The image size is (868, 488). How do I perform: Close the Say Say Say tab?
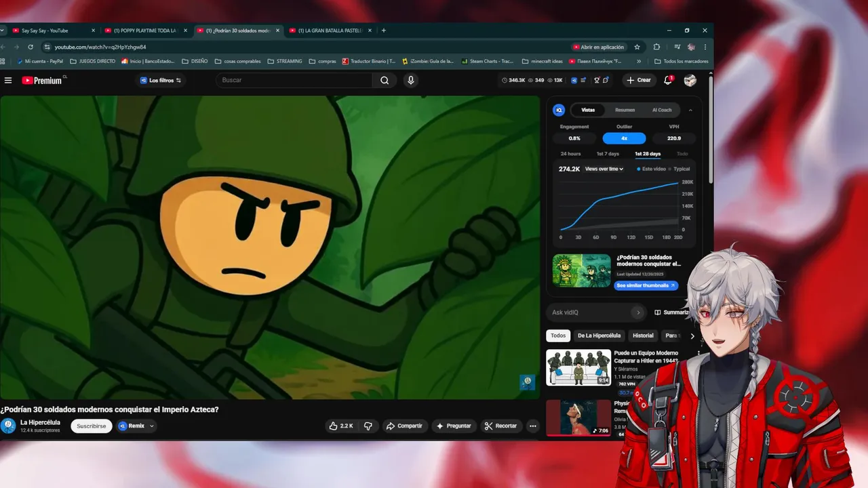93,30
